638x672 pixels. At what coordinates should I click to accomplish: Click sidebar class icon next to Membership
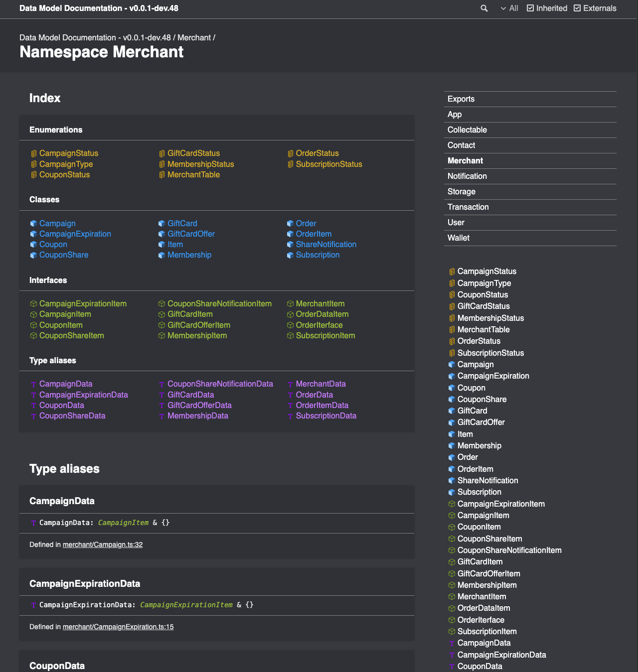tap(452, 446)
